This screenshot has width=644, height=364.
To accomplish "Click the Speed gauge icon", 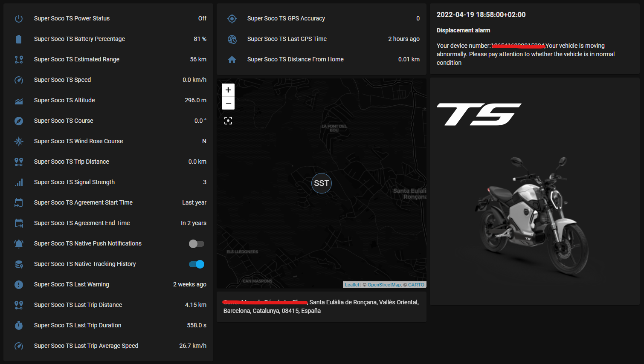I will [19, 80].
